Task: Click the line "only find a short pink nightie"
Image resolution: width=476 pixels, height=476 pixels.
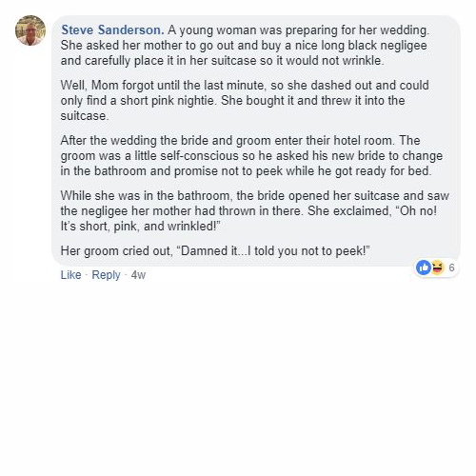Action: tap(232, 101)
